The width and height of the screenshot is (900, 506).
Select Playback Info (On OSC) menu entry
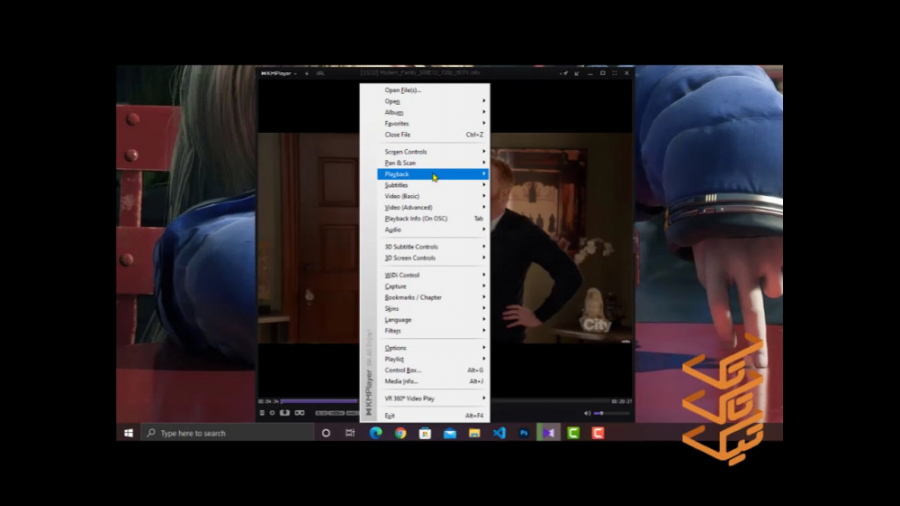(x=433, y=219)
